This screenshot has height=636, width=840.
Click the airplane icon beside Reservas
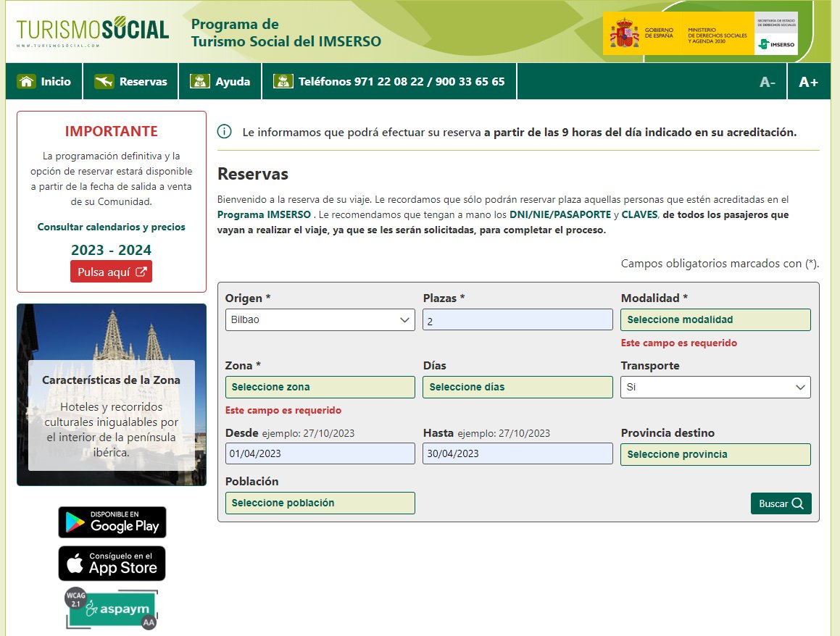click(x=104, y=81)
